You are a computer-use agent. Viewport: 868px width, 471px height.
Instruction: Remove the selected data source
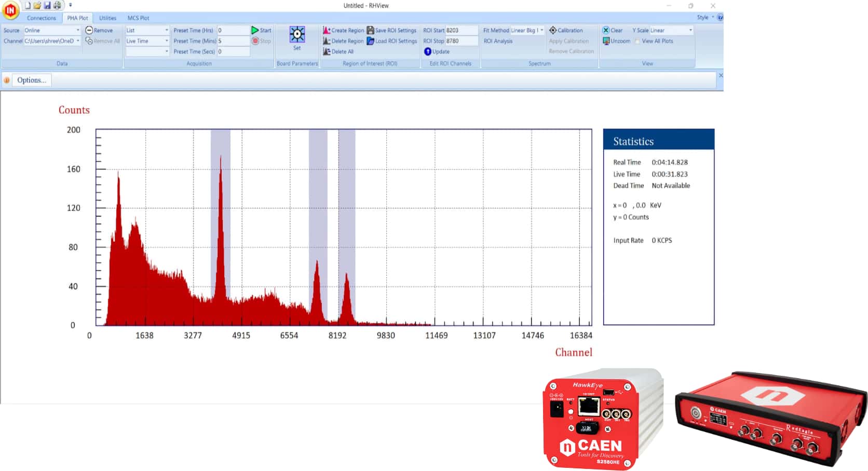click(x=99, y=30)
